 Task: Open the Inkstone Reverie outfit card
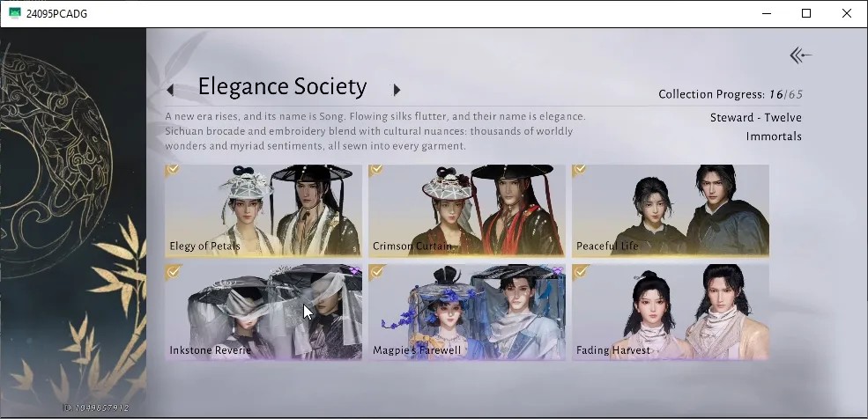263,312
